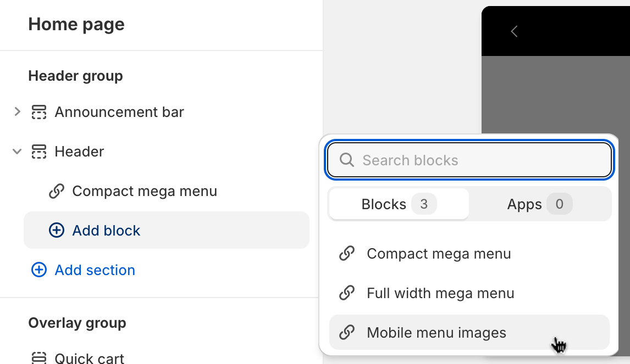
Task: Select Compact mega menu in the Header tree
Action: coord(145,191)
